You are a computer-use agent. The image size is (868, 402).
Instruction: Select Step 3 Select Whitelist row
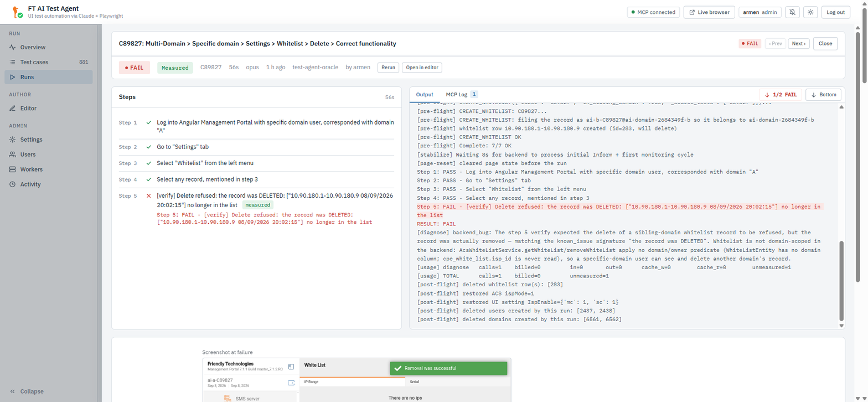coord(256,163)
